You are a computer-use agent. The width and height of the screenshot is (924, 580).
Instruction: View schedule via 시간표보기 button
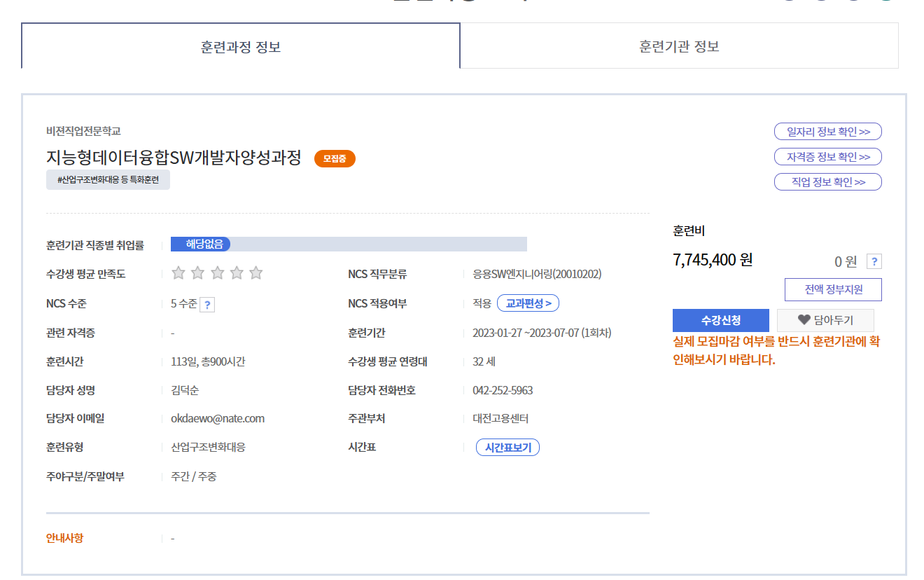pos(507,448)
